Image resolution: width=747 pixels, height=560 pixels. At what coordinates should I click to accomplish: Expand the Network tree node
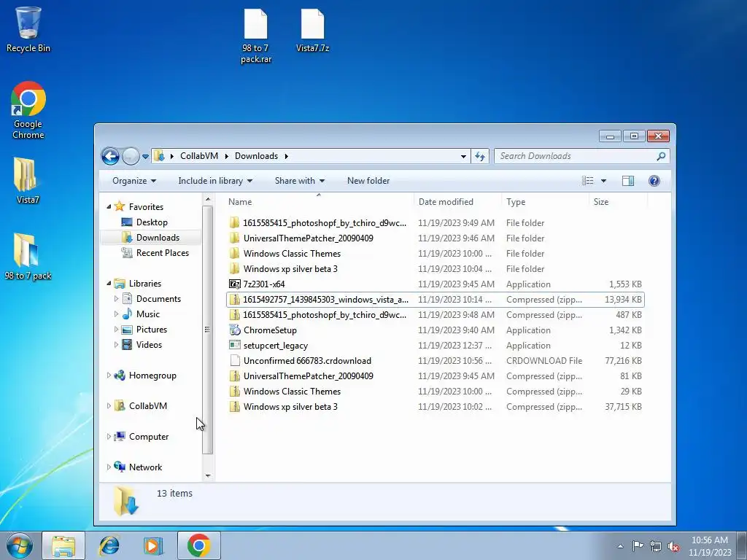tap(109, 467)
